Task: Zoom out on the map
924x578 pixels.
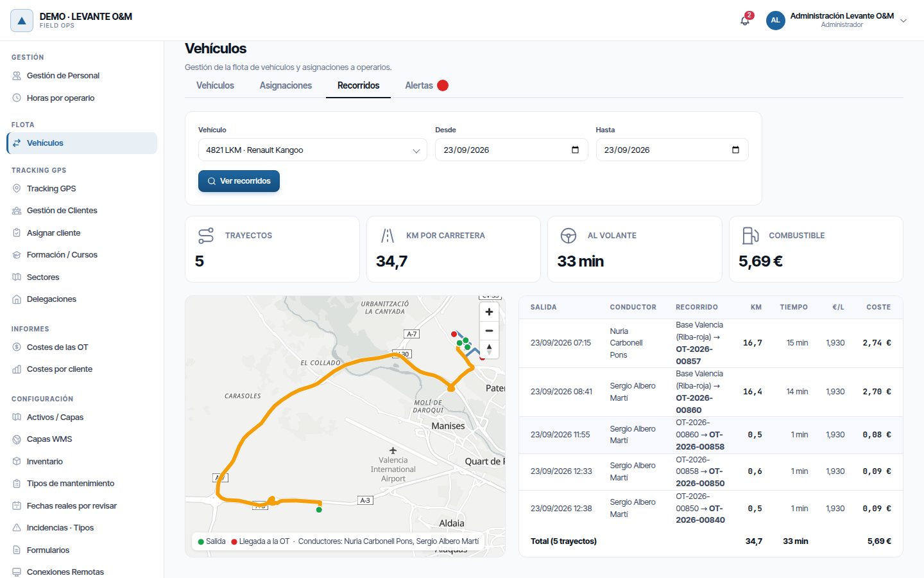Action: [x=489, y=331]
